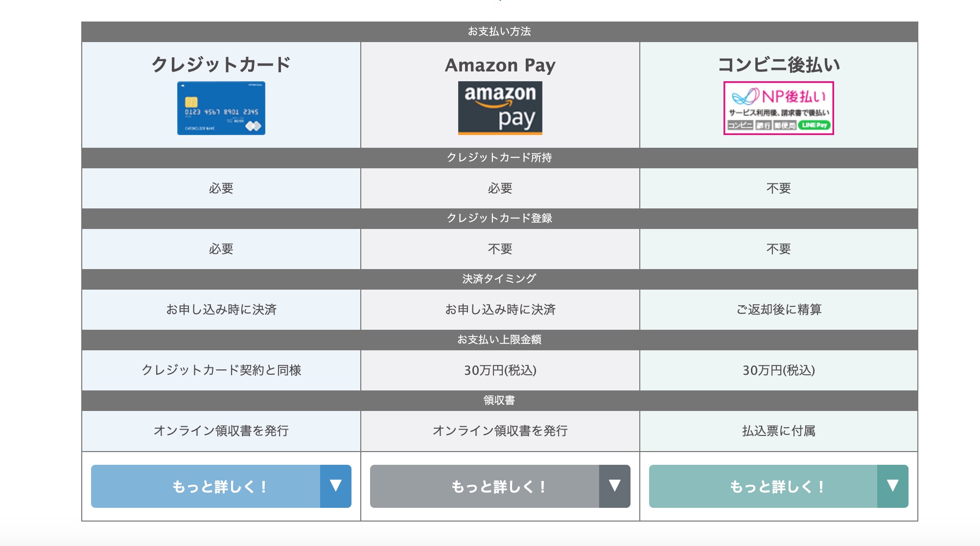Click the 払込票に付属 cell
Image resolution: width=980 pixels, height=546 pixels.
click(x=778, y=431)
